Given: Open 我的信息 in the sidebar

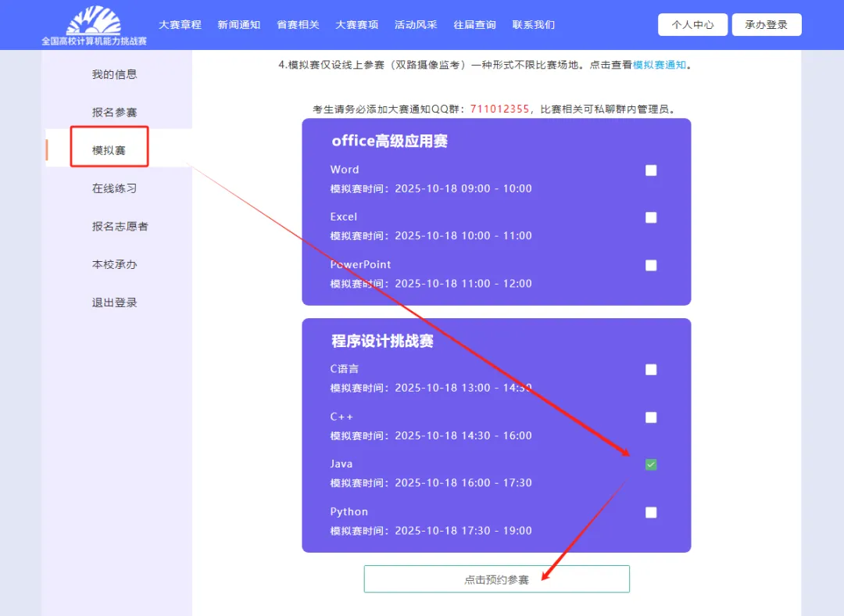Looking at the screenshot, I should 114,74.
